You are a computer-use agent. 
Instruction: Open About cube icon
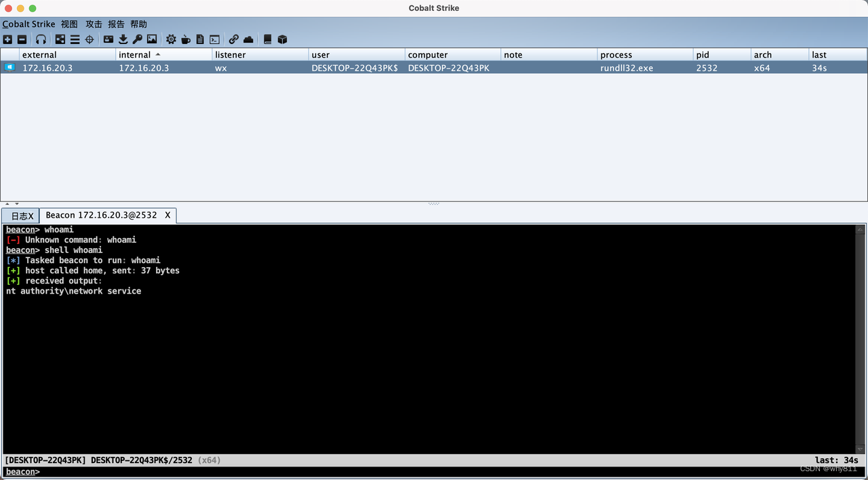pyautogui.click(x=283, y=39)
